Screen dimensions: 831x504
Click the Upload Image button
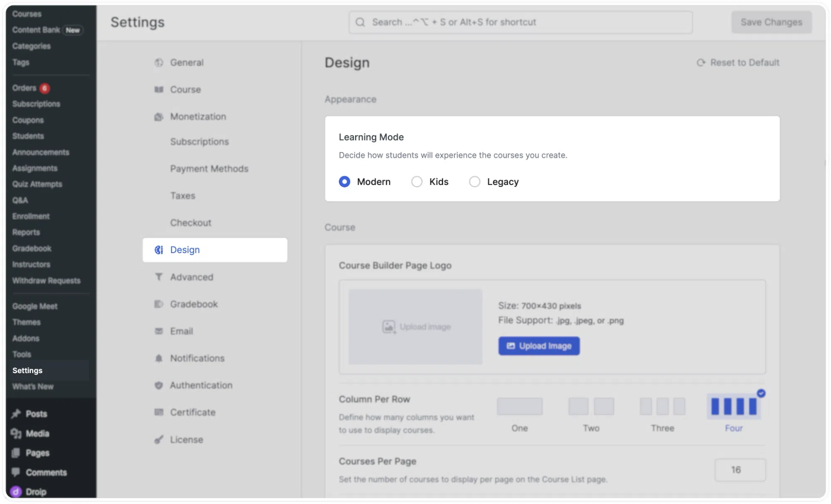coord(539,346)
